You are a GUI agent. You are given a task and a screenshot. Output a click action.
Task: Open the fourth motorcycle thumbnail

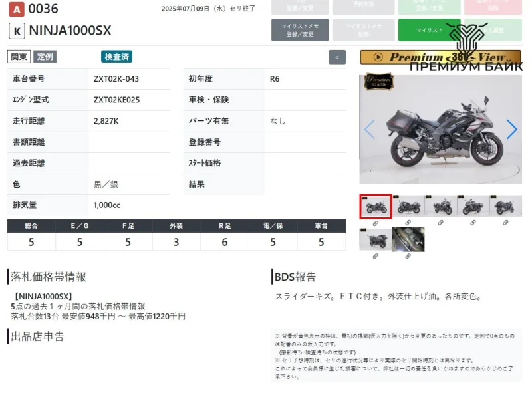coord(473,206)
